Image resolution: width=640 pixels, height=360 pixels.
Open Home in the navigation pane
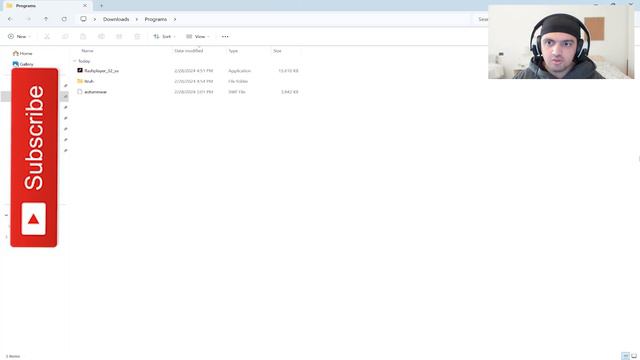[x=26, y=53]
